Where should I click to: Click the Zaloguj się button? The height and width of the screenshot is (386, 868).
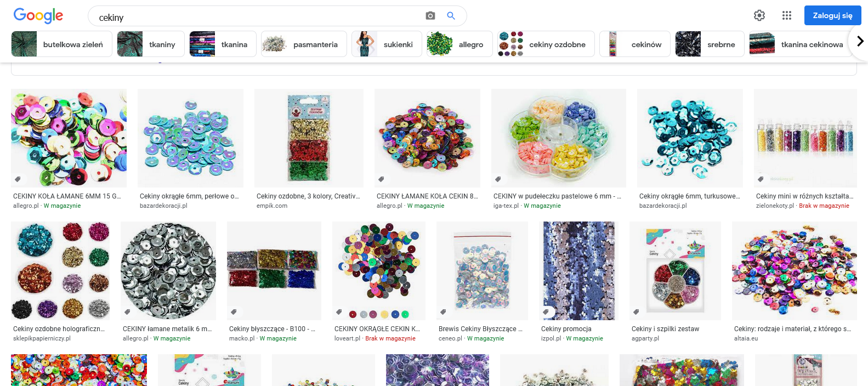[x=832, y=15]
